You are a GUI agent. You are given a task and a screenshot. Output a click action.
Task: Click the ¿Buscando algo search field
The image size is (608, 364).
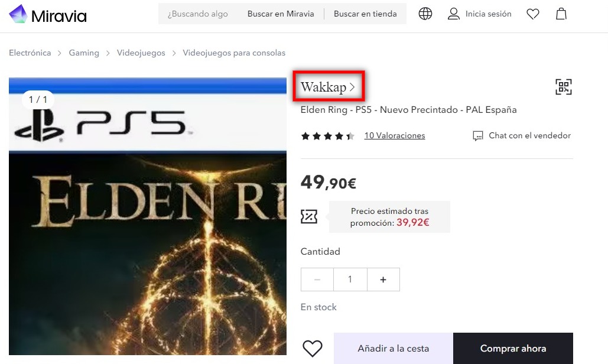click(x=198, y=14)
